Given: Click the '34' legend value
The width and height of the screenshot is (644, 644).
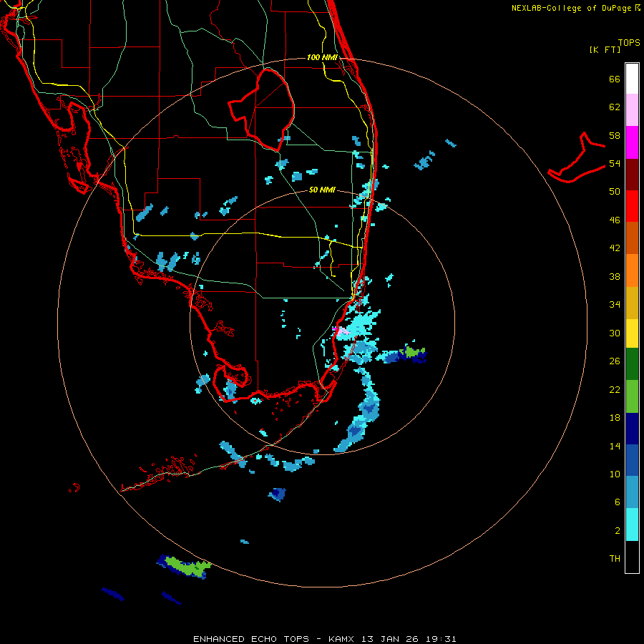Looking at the screenshot, I should pyautogui.click(x=615, y=305).
